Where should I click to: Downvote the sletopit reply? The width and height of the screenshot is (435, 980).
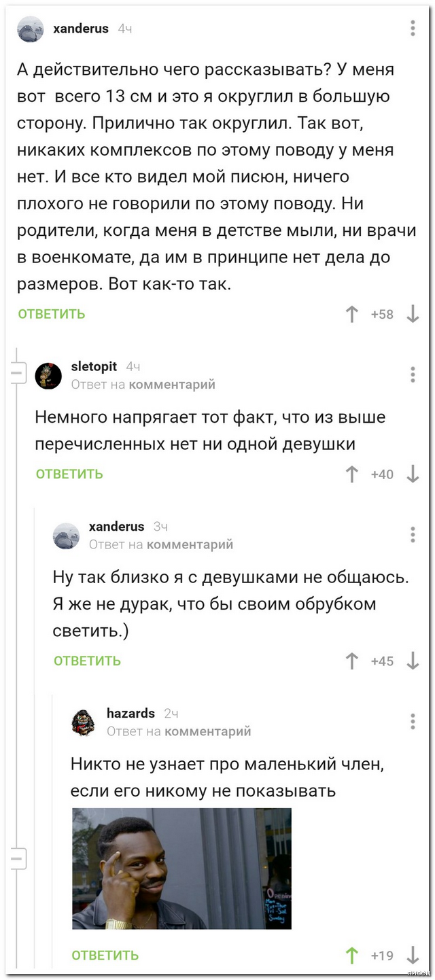click(413, 474)
